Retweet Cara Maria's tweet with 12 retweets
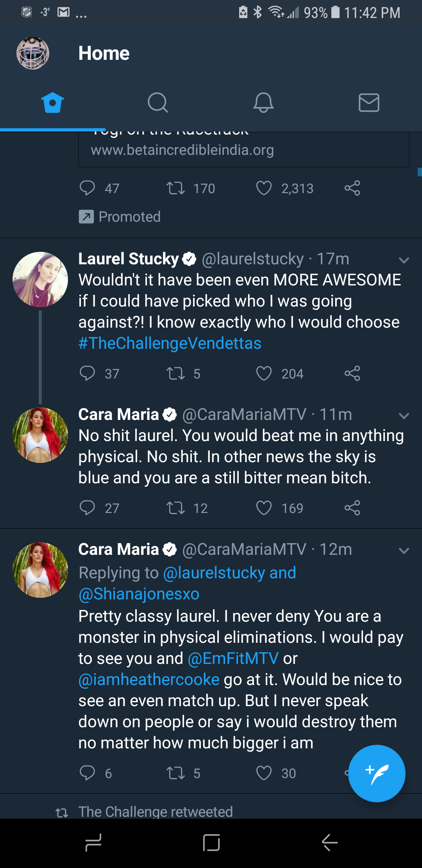This screenshot has height=868, width=422. pyautogui.click(x=175, y=508)
